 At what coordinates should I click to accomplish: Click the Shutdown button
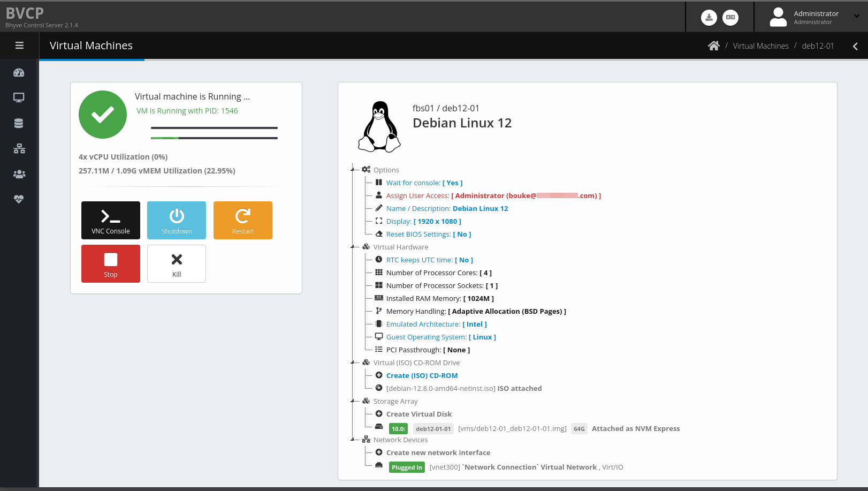177,220
